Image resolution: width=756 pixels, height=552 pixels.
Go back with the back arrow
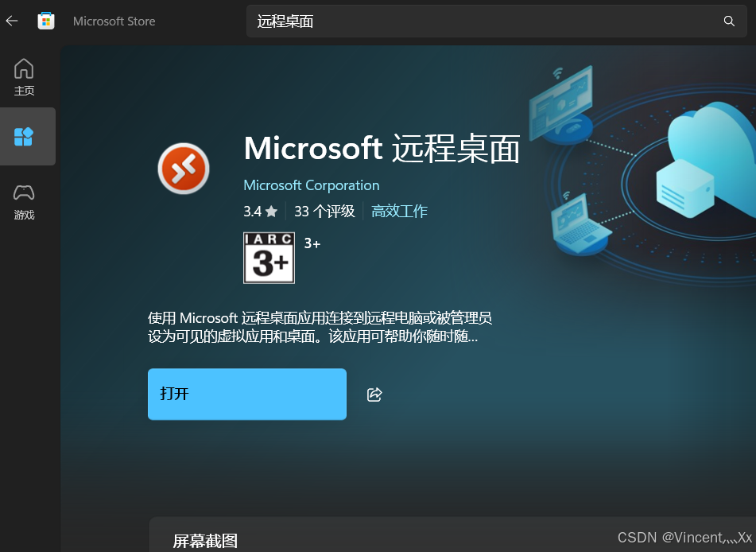point(12,21)
